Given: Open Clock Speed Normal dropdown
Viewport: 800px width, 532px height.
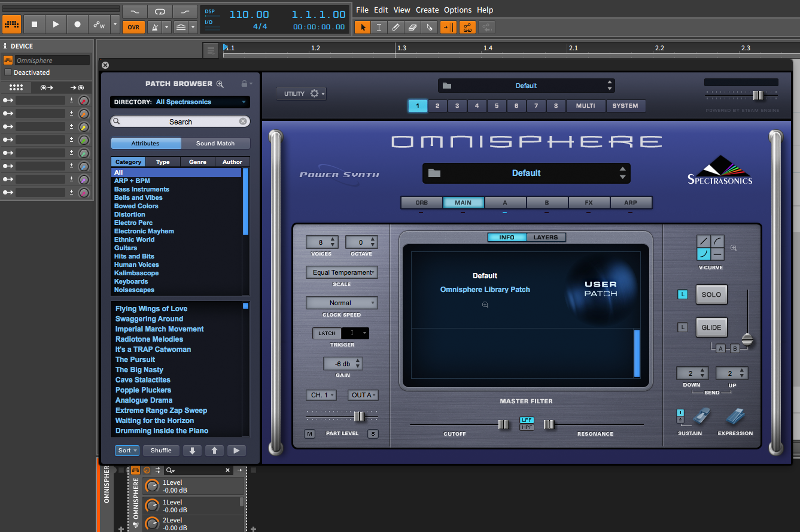Looking at the screenshot, I should tap(342, 303).
